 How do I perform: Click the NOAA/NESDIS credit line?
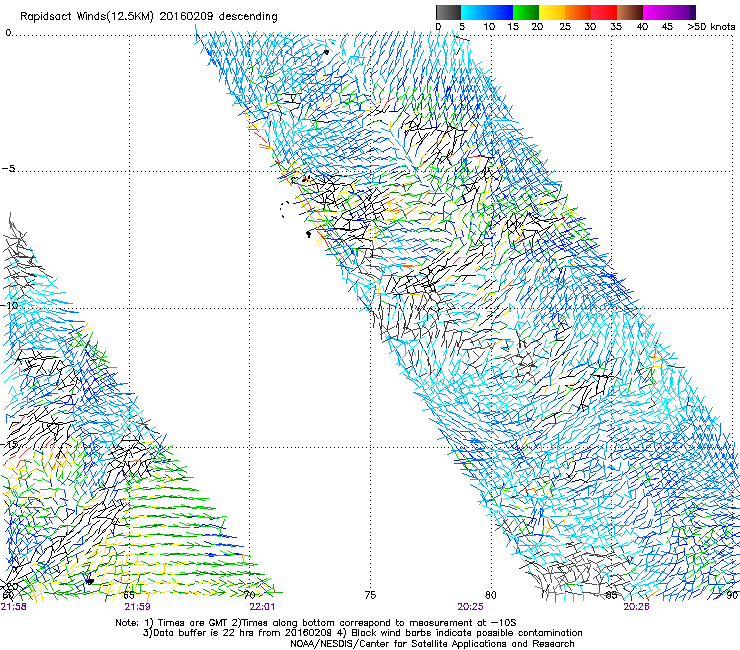point(432,643)
